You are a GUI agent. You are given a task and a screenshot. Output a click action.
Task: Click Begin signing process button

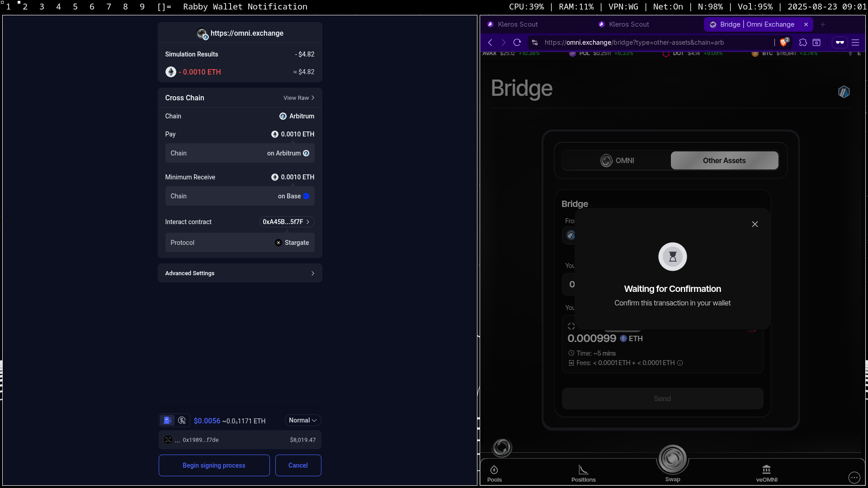214,465
